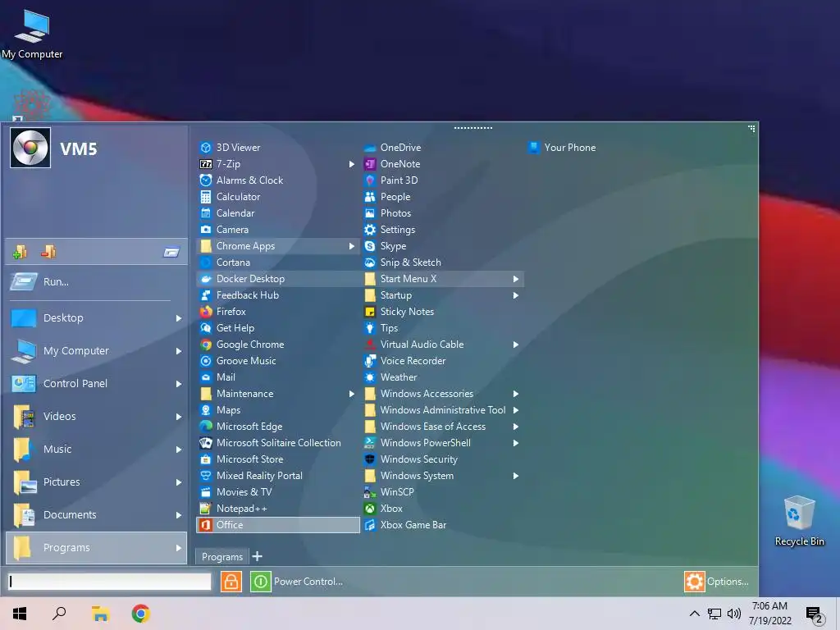
Task: Launch WinSCP icon
Action: point(370,492)
